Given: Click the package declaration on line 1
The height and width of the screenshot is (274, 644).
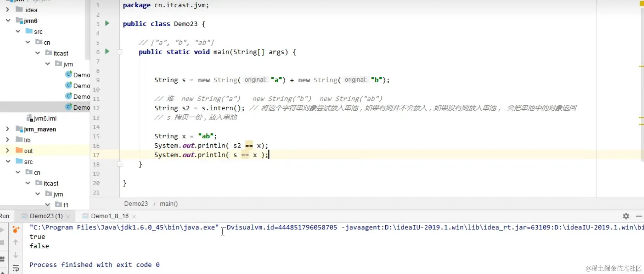Looking at the screenshot, I should click(166, 5).
